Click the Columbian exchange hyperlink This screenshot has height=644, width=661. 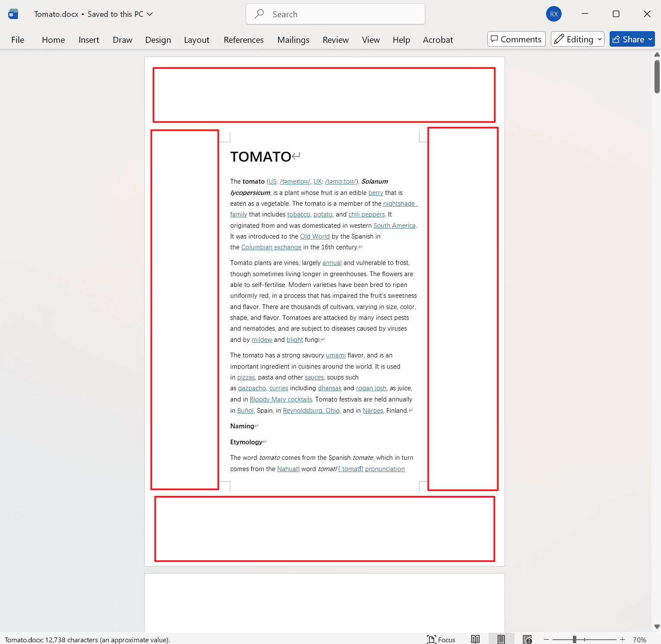click(271, 247)
